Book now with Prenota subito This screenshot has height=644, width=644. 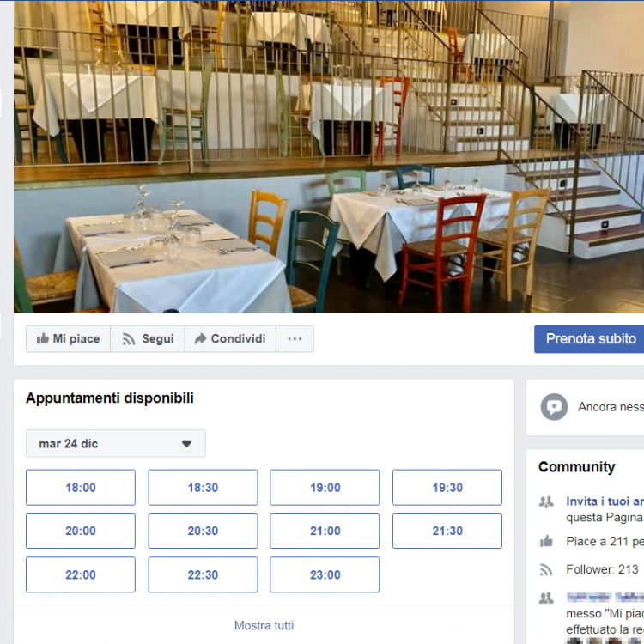589,339
